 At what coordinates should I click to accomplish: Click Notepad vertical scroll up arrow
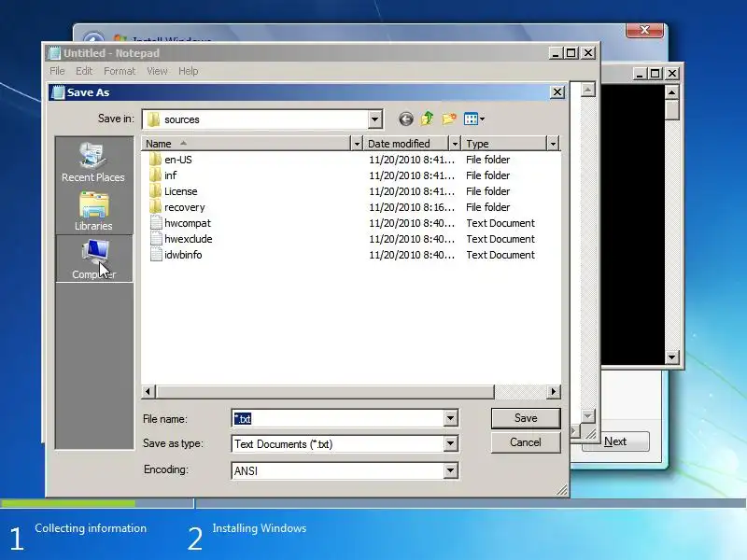(x=588, y=90)
